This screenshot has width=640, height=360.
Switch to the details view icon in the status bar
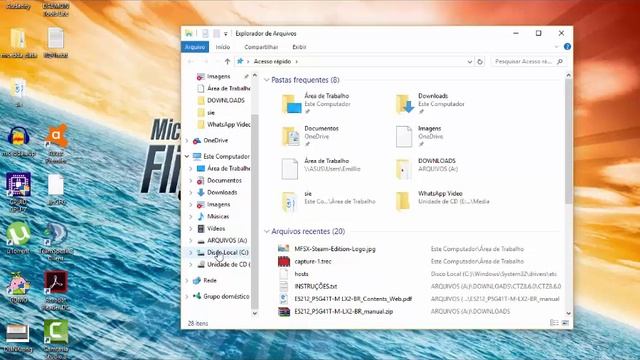pos(554,323)
